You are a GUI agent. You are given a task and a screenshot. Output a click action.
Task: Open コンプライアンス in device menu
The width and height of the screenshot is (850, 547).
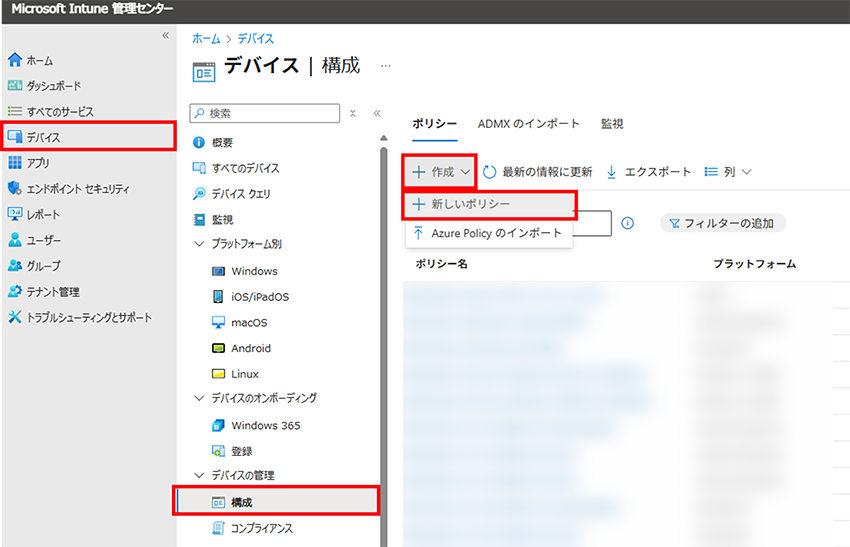coord(252,528)
